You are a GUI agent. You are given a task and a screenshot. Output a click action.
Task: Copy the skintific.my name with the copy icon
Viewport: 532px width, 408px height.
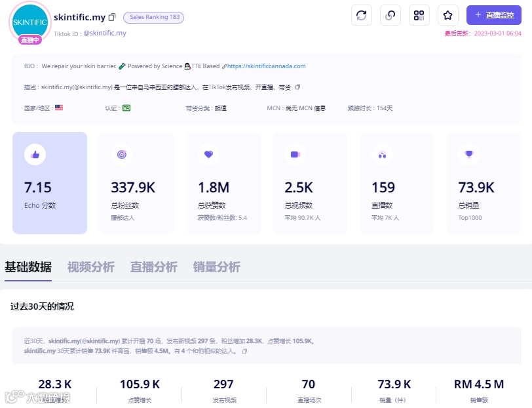[112, 17]
